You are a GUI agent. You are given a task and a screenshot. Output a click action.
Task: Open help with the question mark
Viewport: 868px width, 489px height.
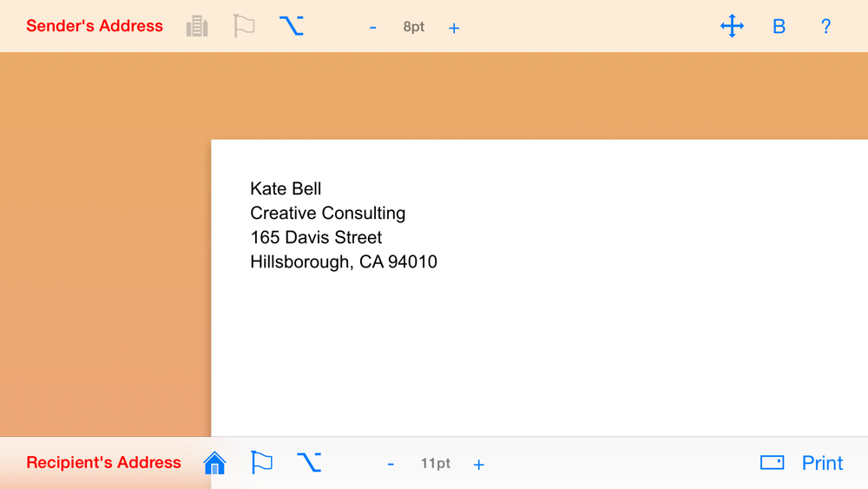pos(826,27)
